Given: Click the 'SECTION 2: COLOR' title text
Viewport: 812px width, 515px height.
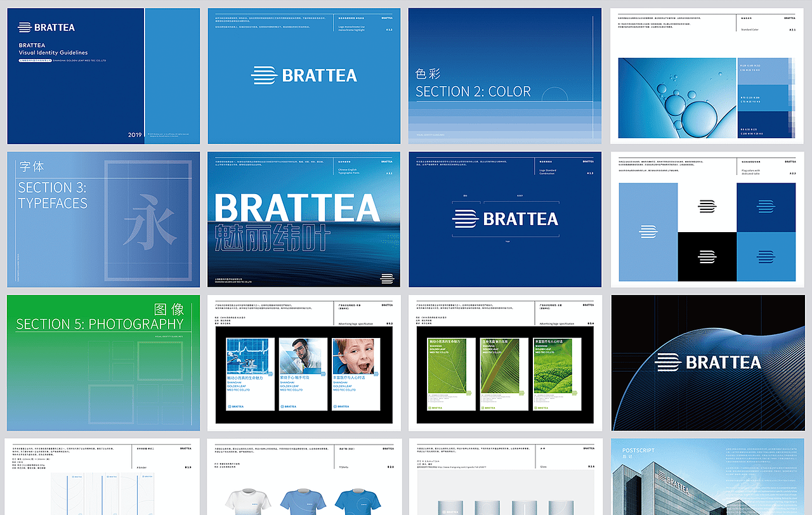Looking at the screenshot, I should [x=473, y=92].
